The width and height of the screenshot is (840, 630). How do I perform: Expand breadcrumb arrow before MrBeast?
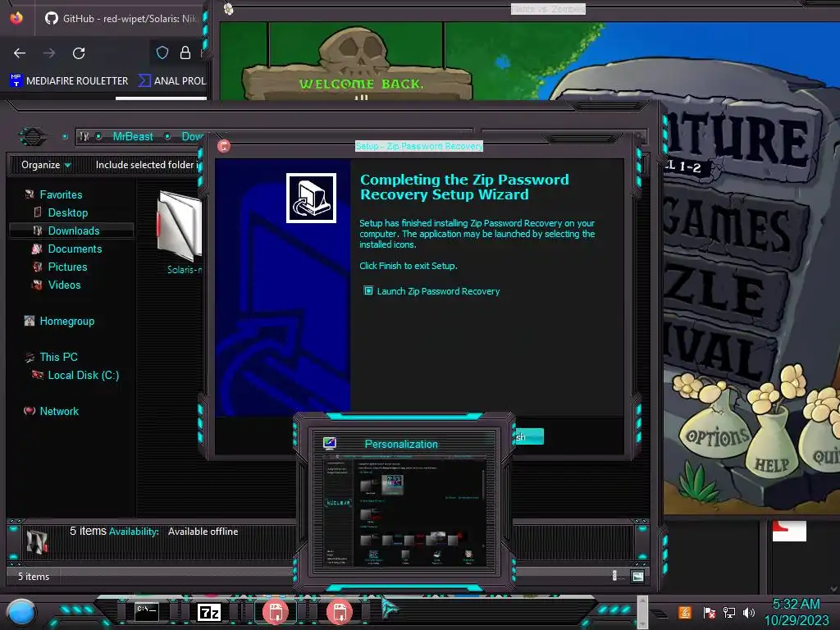[98, 137]
